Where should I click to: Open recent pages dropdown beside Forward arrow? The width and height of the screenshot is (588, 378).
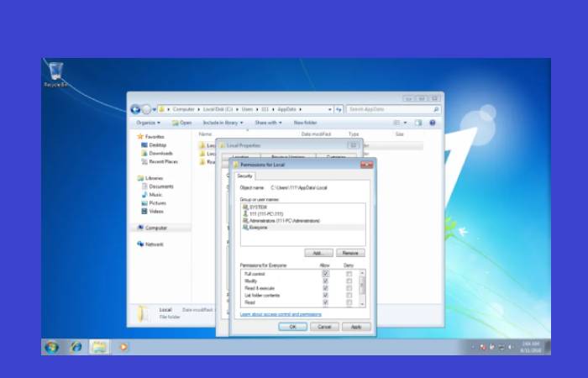(154, 109)
